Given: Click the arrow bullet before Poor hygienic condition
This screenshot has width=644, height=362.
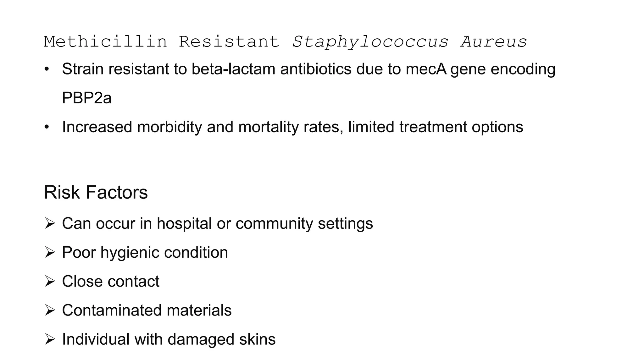Looking at the screenshot, I should [x=50, y=252].
